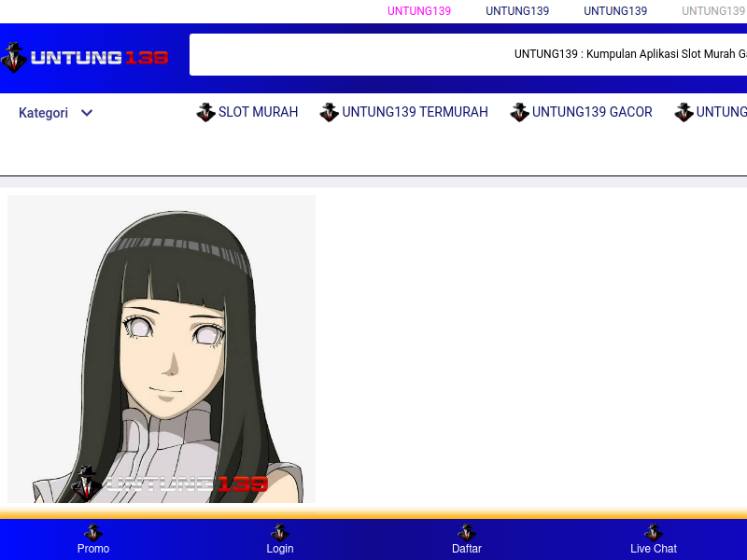Open the Promo button label
This screenshot has width=747, height=560.
click(x=93, y=549)
